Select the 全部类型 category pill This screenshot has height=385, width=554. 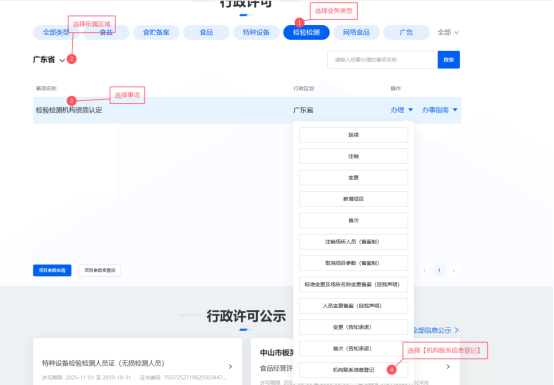click(56, 32)
